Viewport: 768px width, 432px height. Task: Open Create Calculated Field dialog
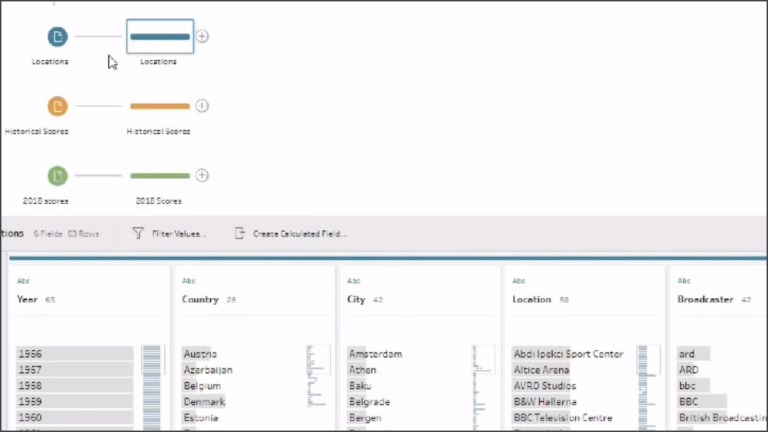[299, 234]
